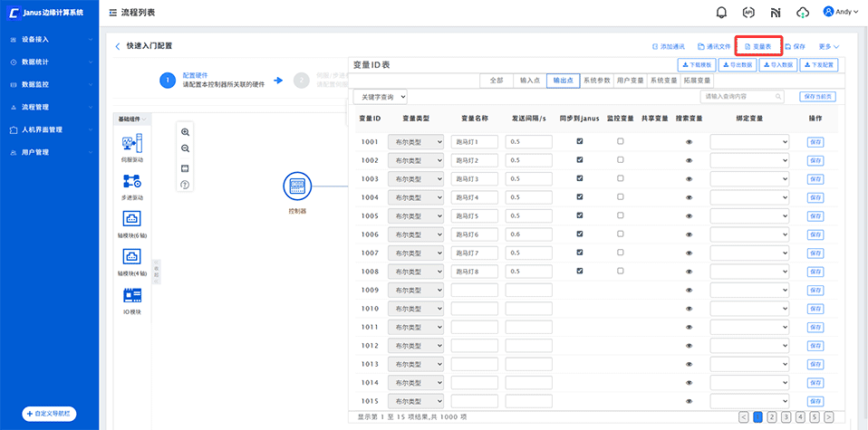Screen dimensions: 868x430
Task: Enable 监控变量 checkbox for variable 1003
Action: pos(621,178)
